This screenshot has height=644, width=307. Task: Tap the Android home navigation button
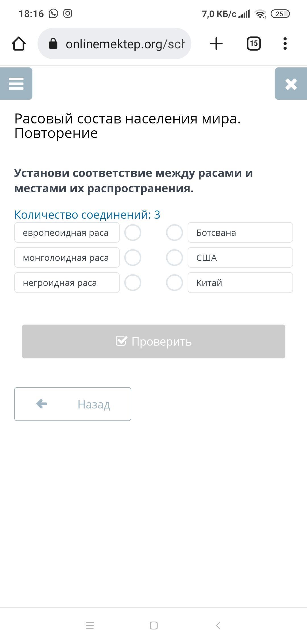point(154,626)
